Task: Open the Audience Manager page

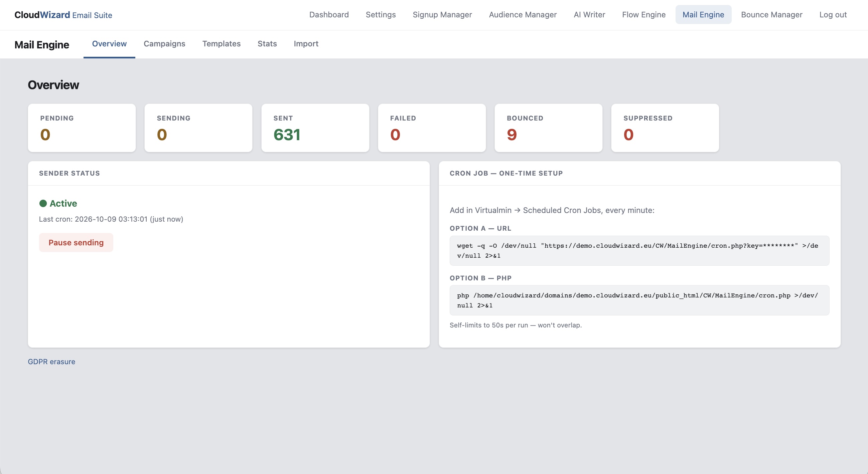Action: tap(523, 14)
